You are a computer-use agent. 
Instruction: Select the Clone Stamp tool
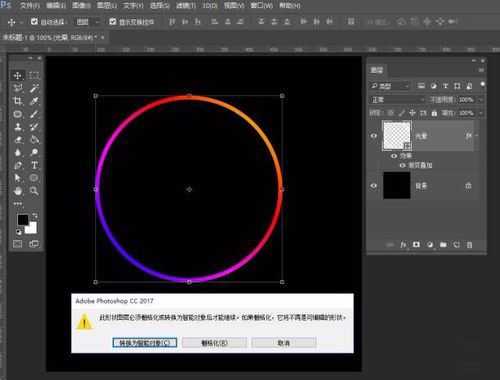18,127
